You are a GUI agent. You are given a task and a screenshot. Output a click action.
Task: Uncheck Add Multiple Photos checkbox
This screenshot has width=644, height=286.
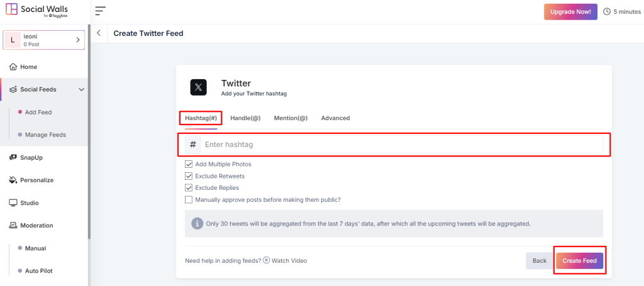tap(189, 164)
